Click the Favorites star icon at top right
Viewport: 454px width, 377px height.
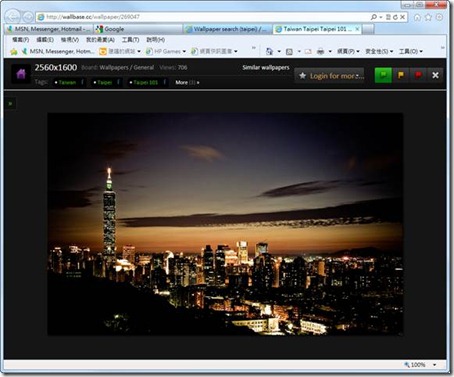(x=428, y=17)
